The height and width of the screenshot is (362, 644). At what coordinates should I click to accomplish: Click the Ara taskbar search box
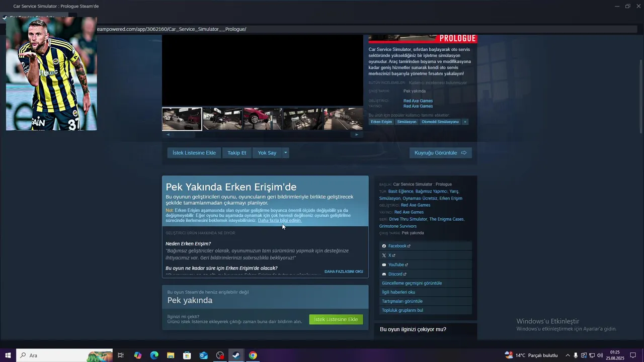point(64,355)
